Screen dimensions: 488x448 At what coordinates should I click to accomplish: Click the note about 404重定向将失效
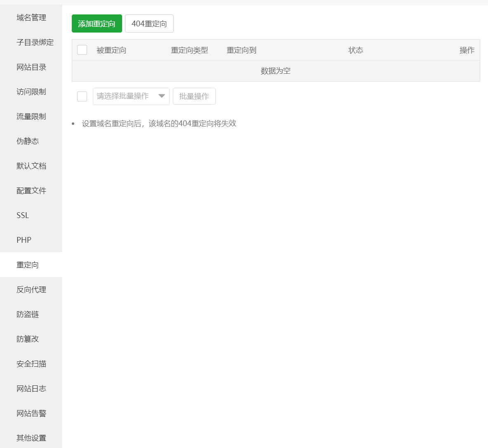[159, 123]
